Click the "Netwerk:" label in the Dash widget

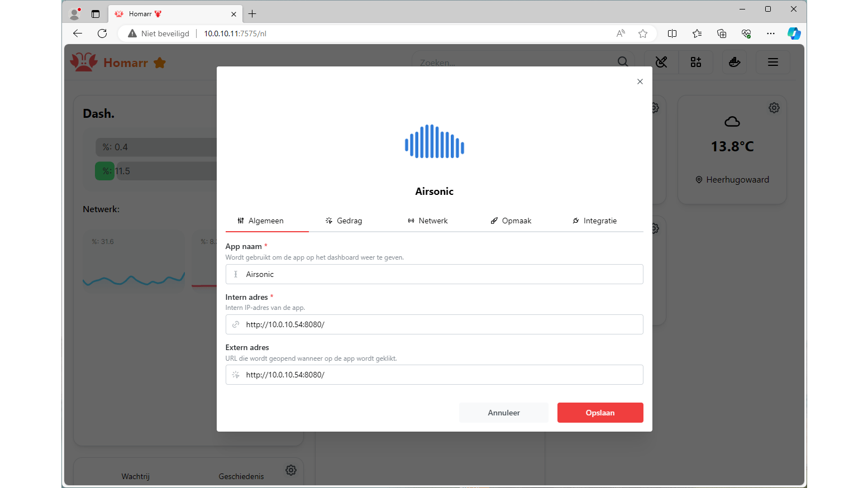(x=101, y=209)
